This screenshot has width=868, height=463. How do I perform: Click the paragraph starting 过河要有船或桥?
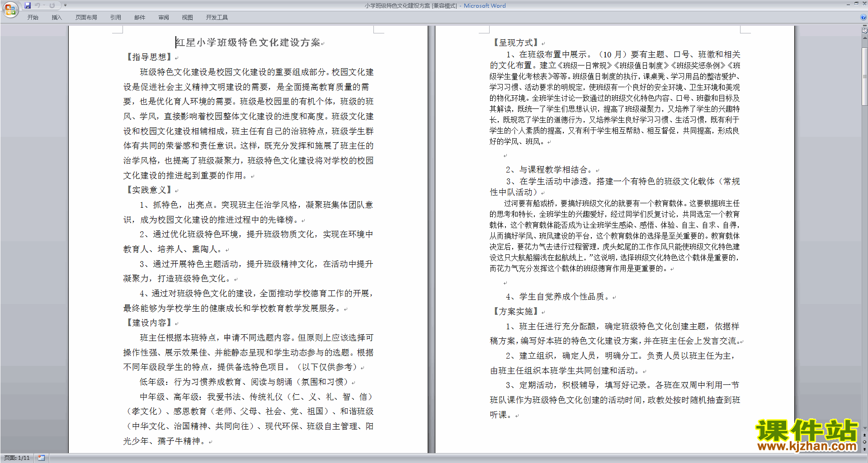click(615, 236)
